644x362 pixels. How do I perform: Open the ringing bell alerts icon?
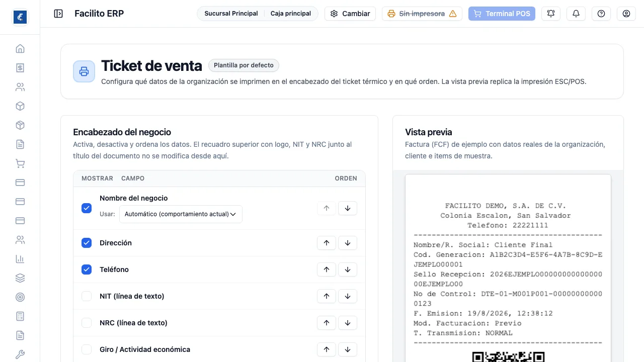pyautogui.click(x=551, y=14)
